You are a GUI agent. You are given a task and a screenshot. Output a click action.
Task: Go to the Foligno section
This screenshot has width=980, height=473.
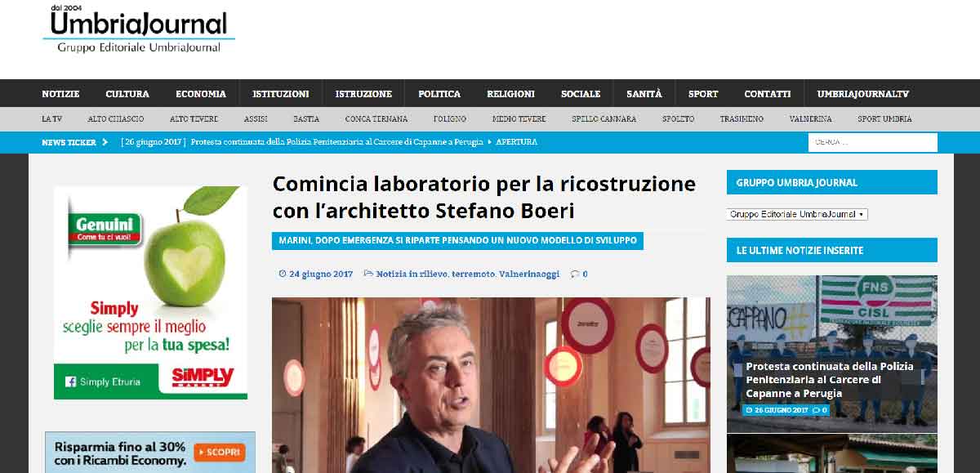[449, 119]
